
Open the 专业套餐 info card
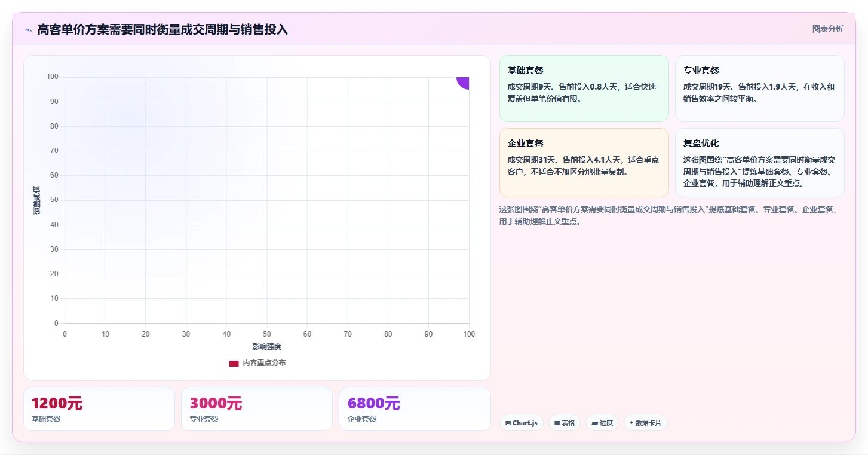(x=759, y=88)
